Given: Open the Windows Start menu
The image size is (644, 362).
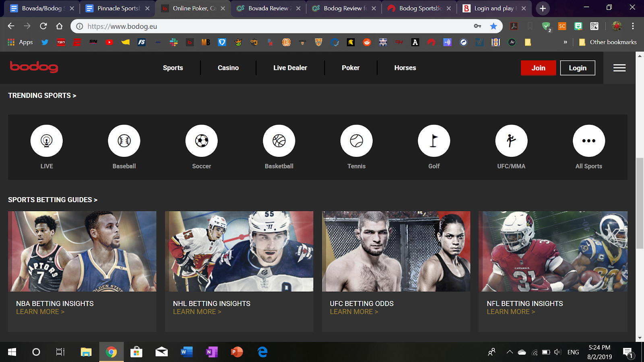Looking at the screenshot, I should tap(12, 352).
